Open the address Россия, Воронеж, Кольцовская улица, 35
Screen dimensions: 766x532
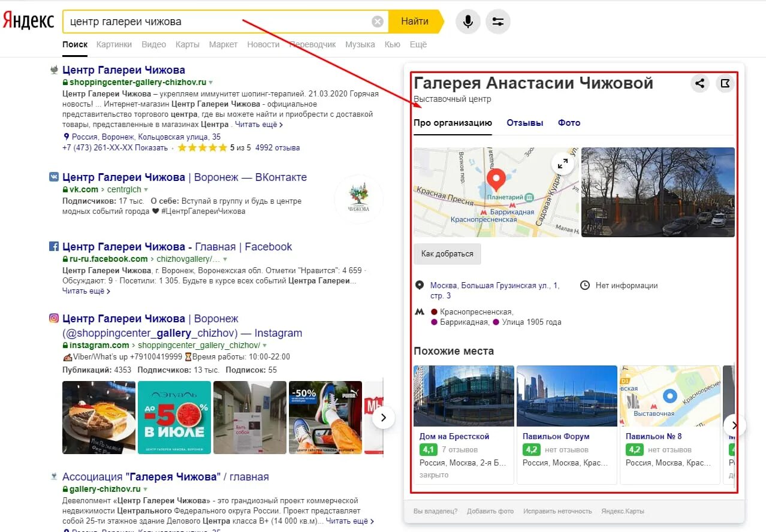pyautogui.click(x=146, y=137)
